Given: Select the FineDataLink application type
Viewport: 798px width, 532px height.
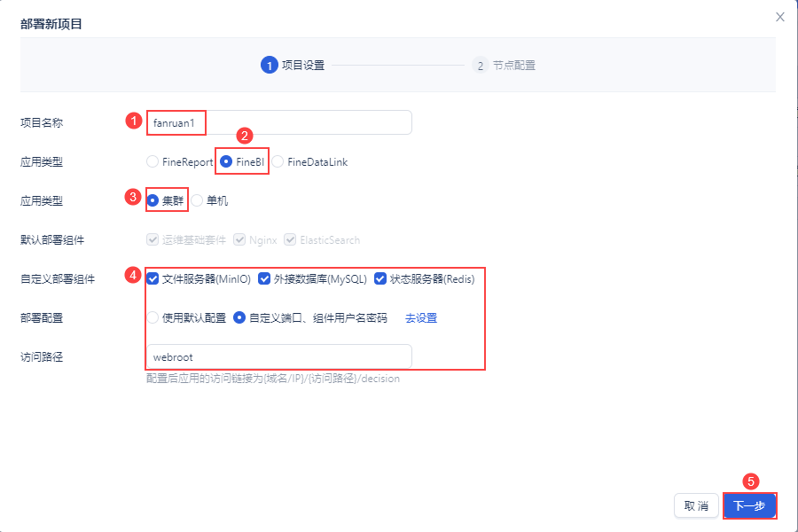Looking at the screenshot, I should tap(278, 162).
